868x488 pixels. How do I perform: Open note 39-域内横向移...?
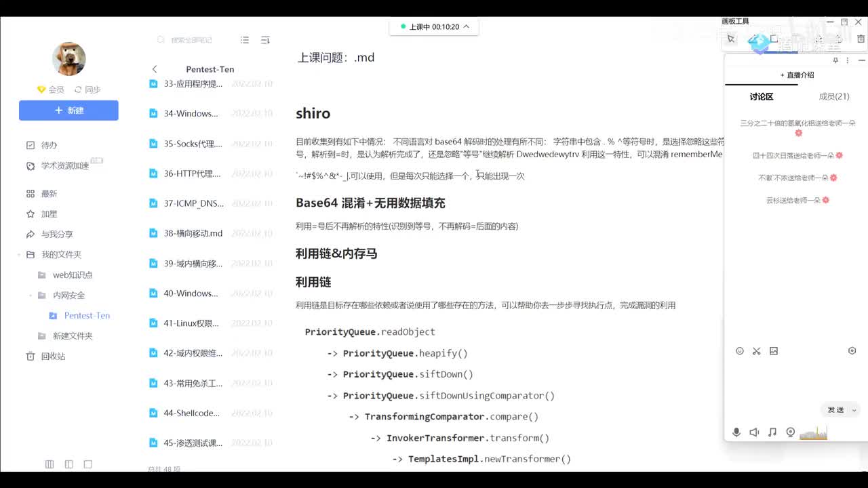[x=210, y=263]
